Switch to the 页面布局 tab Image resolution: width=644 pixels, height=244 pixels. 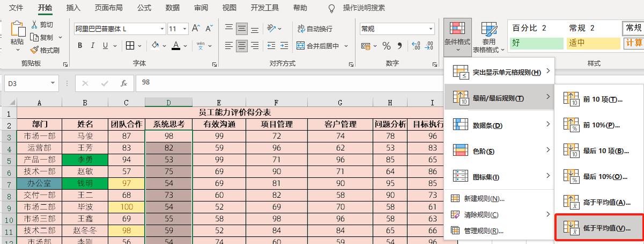click(109, 8)
